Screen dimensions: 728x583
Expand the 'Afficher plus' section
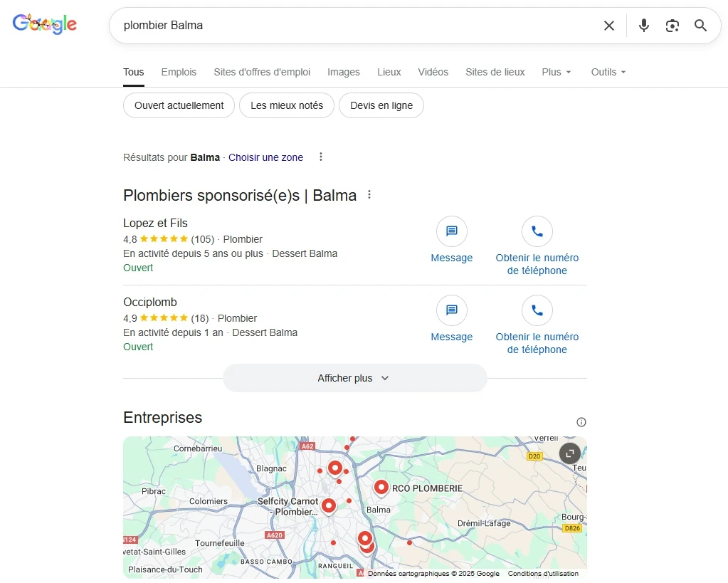coord(354,378)
